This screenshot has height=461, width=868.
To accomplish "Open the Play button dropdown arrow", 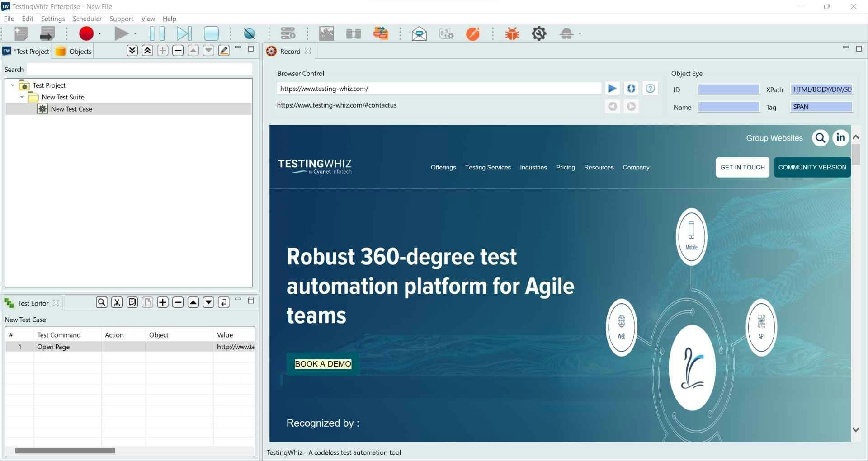I will pyautogui.click(x=135, y=33).
